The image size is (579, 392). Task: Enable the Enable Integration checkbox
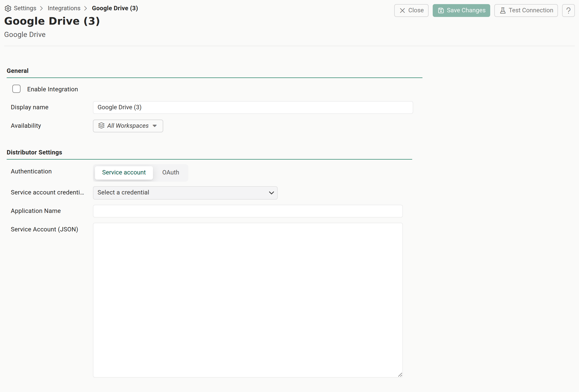point(16,89)
